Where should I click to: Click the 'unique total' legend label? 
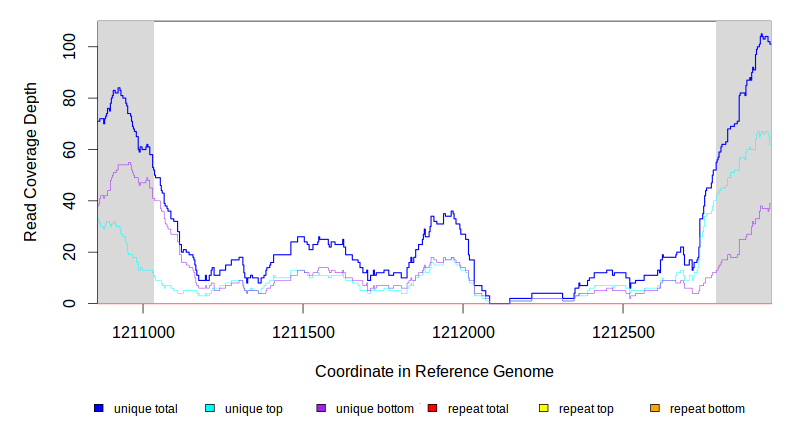[x=146, y=409]
